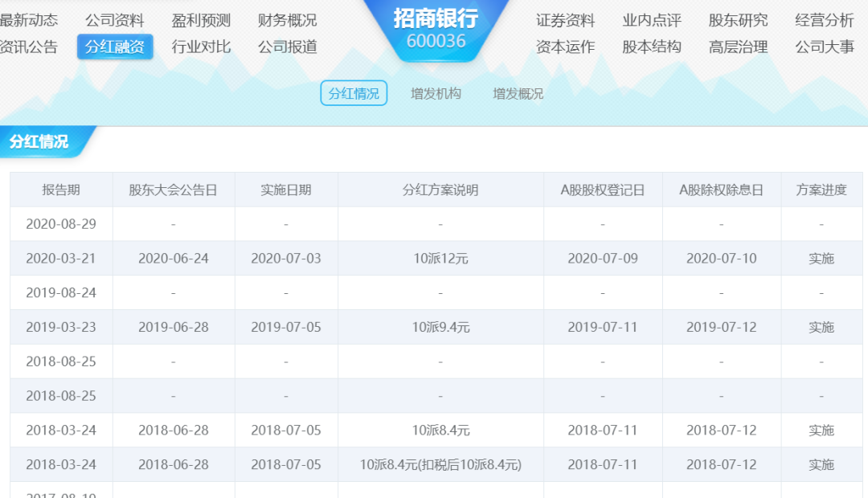Switch to the 增发机构 sub-tab

436,93
